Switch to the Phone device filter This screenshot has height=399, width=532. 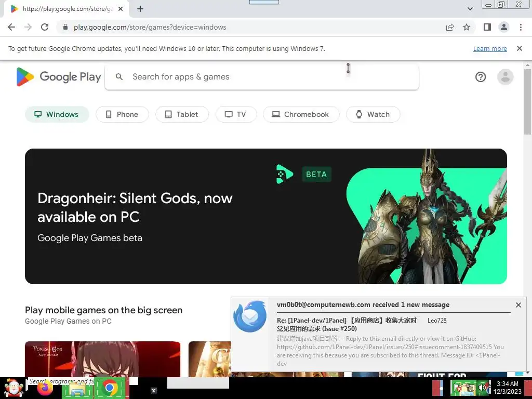[122, 114]
